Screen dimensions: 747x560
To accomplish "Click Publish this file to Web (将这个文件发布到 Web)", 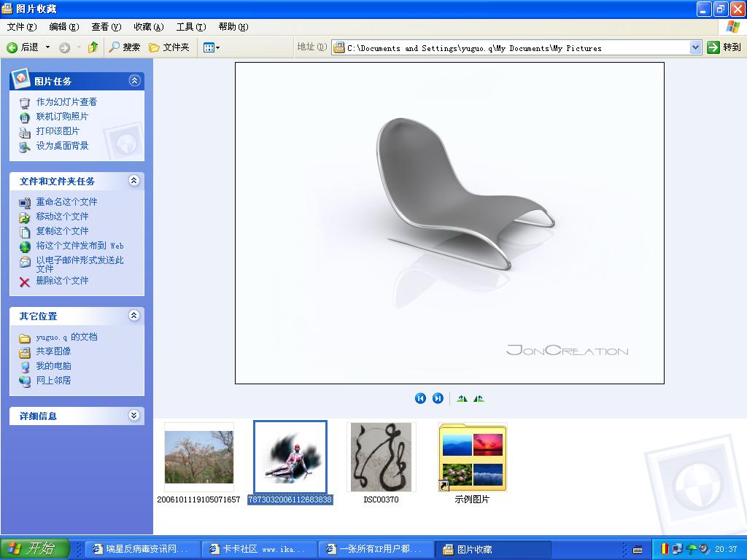I will pos(80,246).
